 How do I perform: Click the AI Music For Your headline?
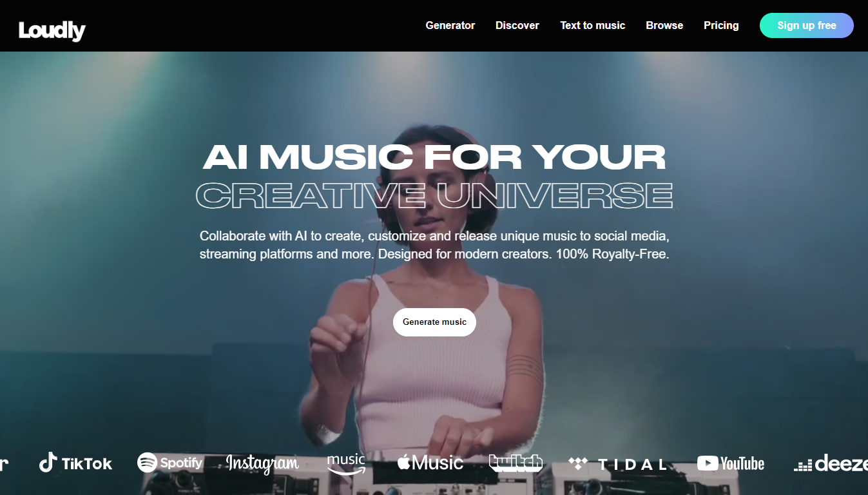[434, 157]
